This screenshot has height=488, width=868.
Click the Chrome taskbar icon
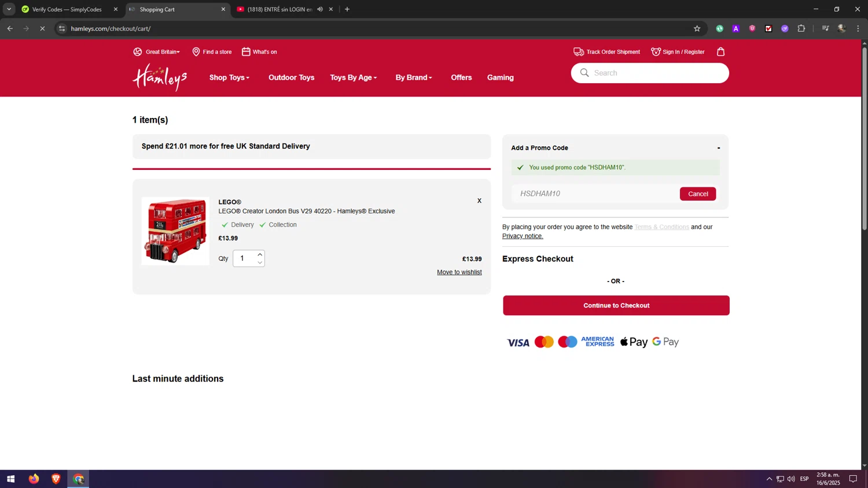tap(78, 479)
